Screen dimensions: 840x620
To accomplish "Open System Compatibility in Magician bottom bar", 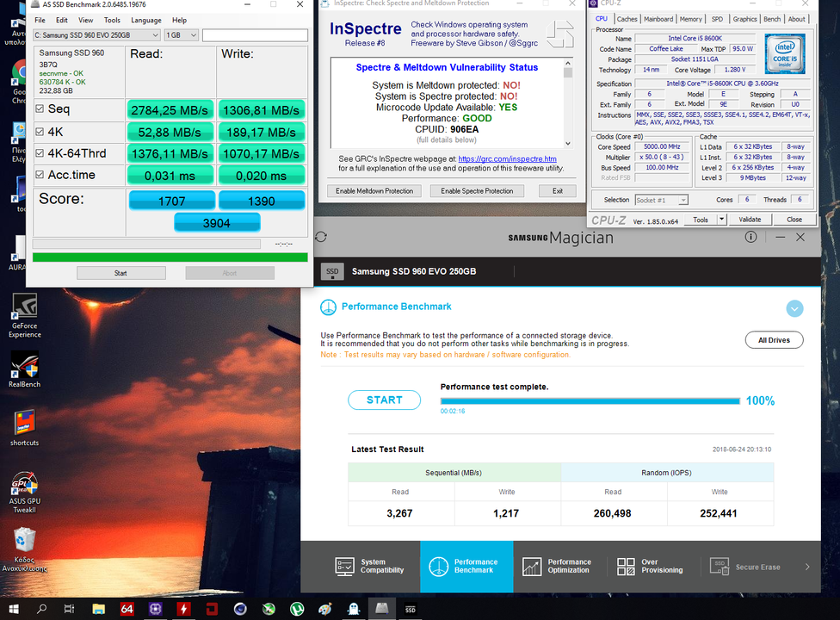I will 369,567.
